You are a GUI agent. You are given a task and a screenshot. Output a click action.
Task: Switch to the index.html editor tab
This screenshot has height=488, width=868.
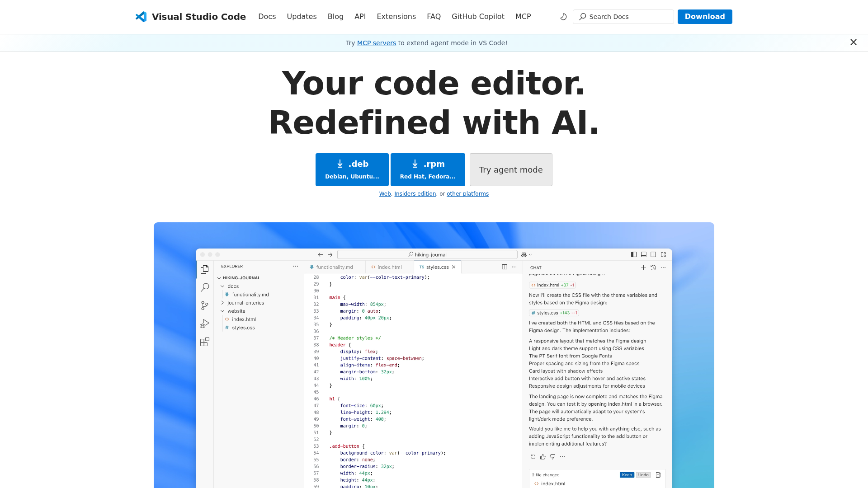pos(390,267)
